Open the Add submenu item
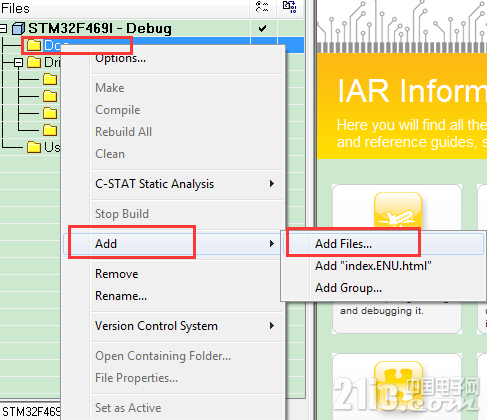The height and width of the screenshot is (420, 487). click(172, 244)
